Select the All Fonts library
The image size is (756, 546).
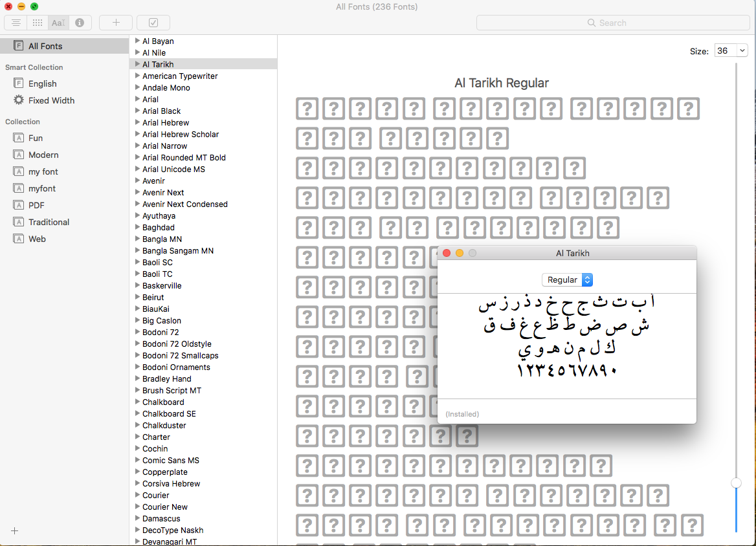coord(64,46)
